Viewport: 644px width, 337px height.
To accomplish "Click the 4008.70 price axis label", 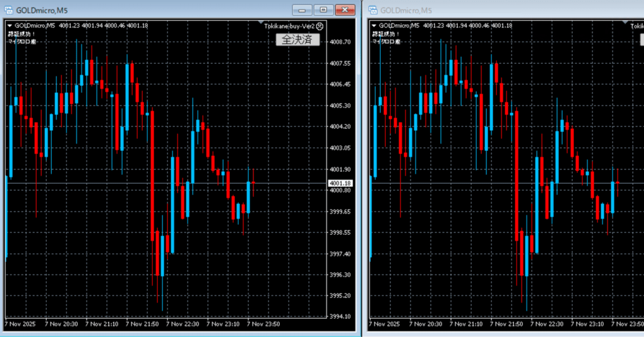I will [341, 42].
